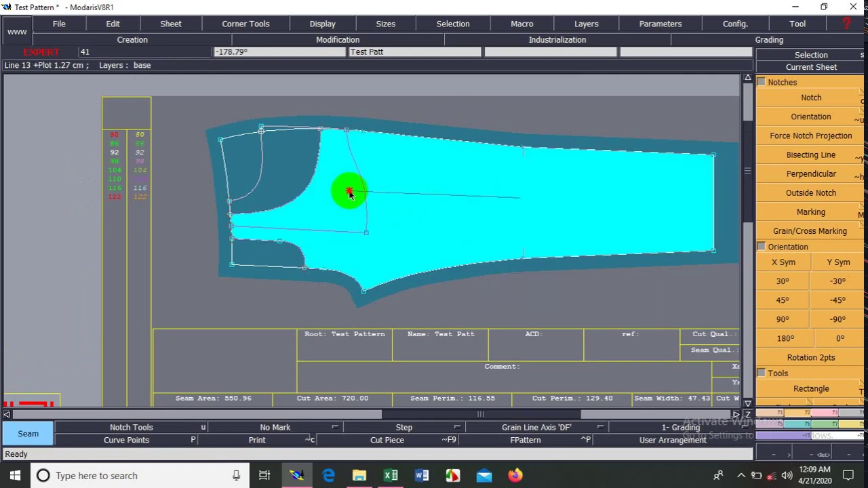868x488 pixels.
Task: Click the Task View taskbar icon
Action: [264, 476]
